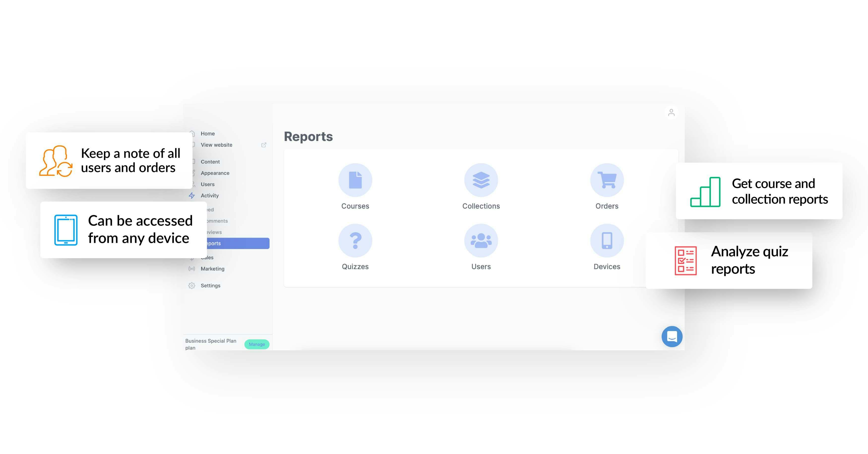868x454 pixels.
Task: Open the Quizzes question mark icon
Action: [x=355, y=240]
